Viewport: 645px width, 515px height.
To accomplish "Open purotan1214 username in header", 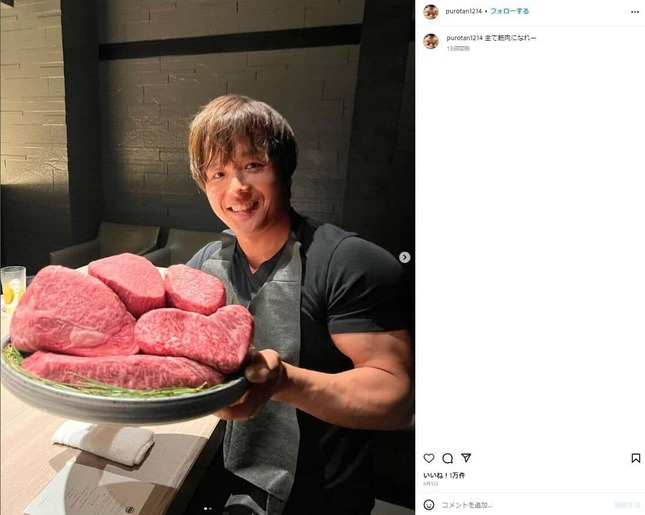I will point(464,12).
